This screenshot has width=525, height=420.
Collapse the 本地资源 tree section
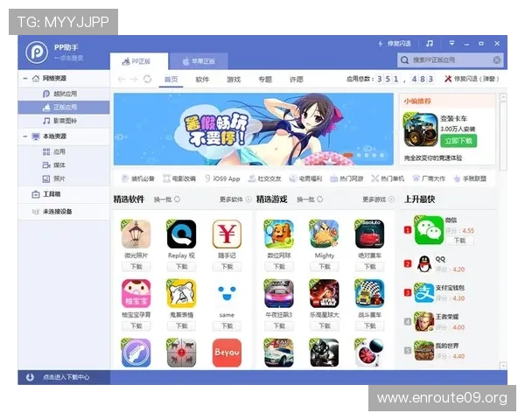(25, 136)
